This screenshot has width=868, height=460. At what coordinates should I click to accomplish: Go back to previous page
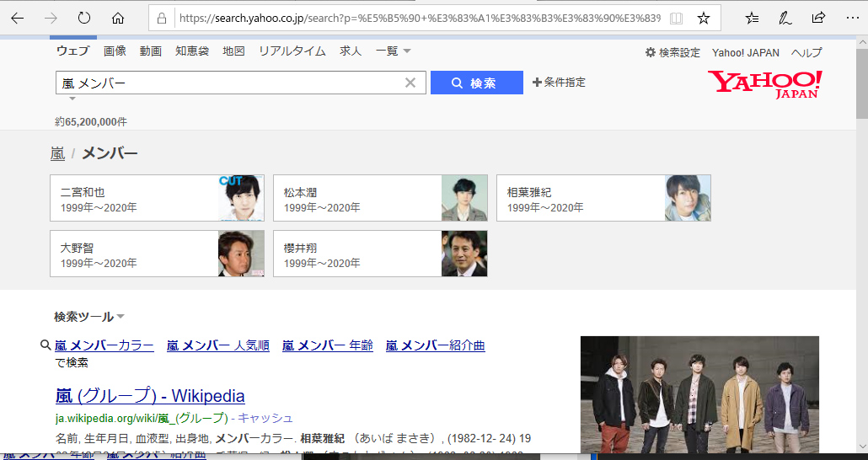click(17, 19)
